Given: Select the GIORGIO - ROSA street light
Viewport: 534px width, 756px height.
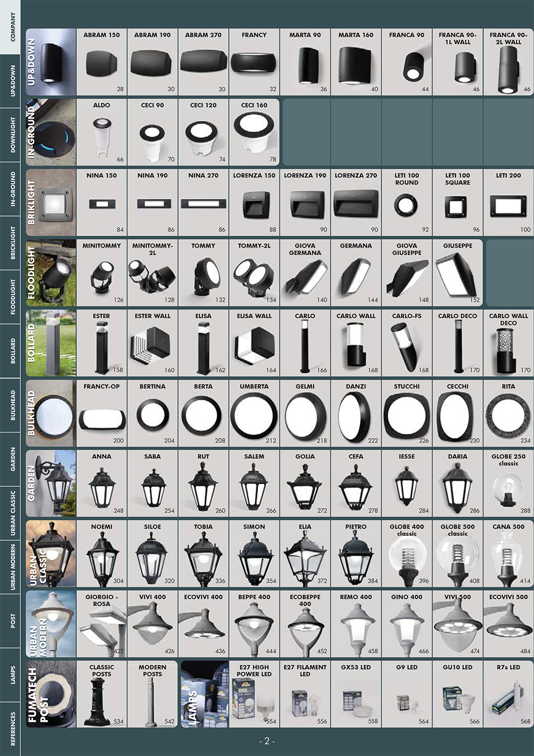Looking at the screenshot, I should [x=101, y=624].
